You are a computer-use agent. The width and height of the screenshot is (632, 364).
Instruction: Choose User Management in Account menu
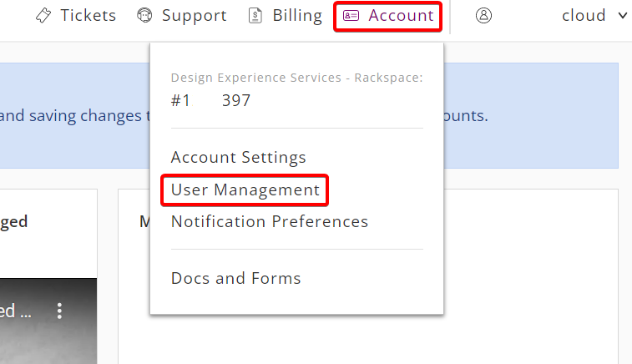point(245,190)
